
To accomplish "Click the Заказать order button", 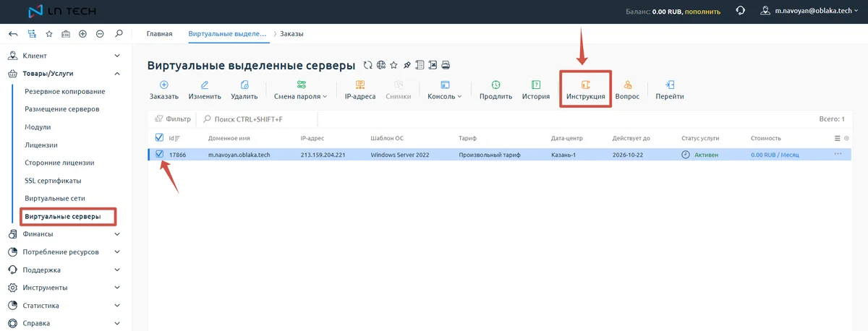I will 163,90.
